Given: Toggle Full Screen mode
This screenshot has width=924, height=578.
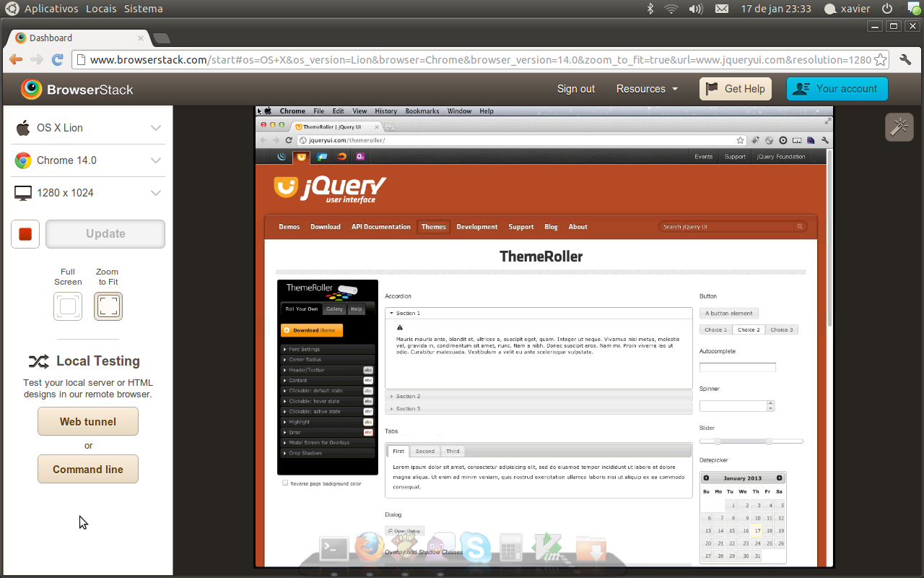Looking at the screenshot, I should [x=68, y=306].
